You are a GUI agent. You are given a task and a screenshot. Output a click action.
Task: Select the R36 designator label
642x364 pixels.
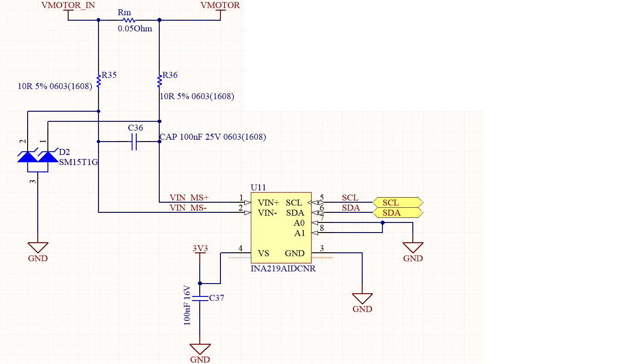coord(170,75)
